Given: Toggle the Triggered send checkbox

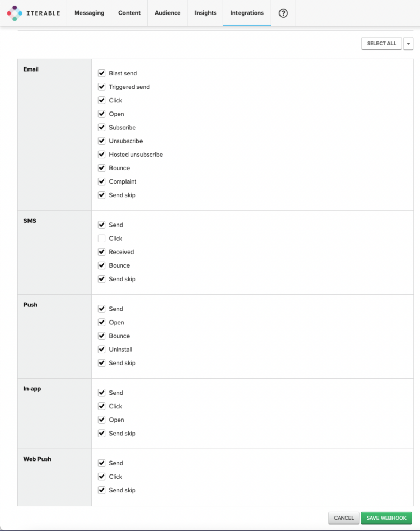Looking at the screenshot, I should point(102,87).
